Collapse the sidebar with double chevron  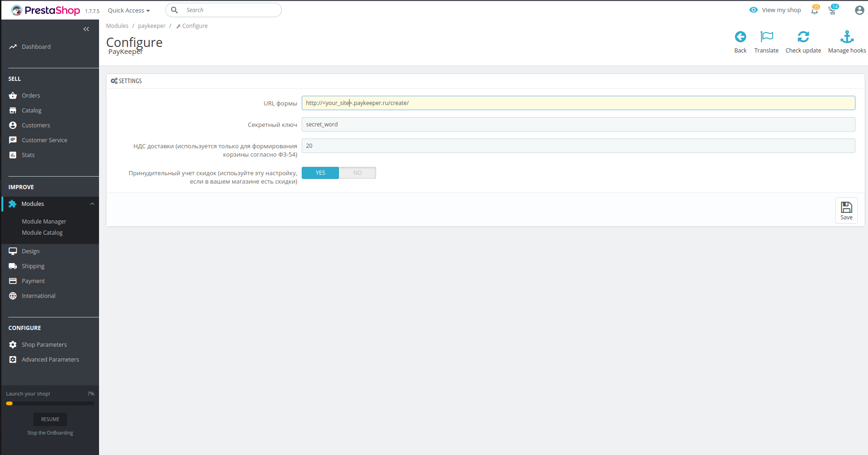coord(86,29)
